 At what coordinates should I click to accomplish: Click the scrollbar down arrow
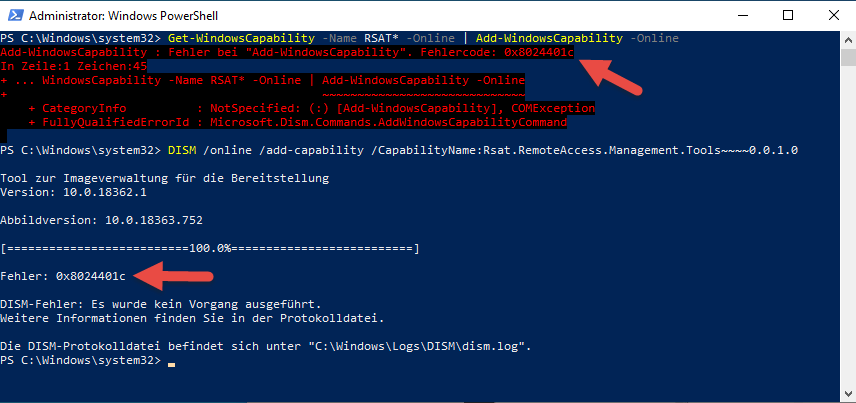point(846,393)
